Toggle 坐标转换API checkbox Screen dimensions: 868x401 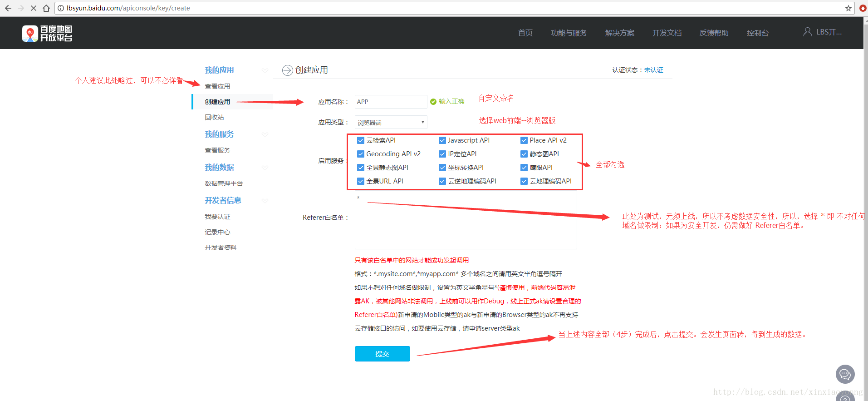point(442,168)
